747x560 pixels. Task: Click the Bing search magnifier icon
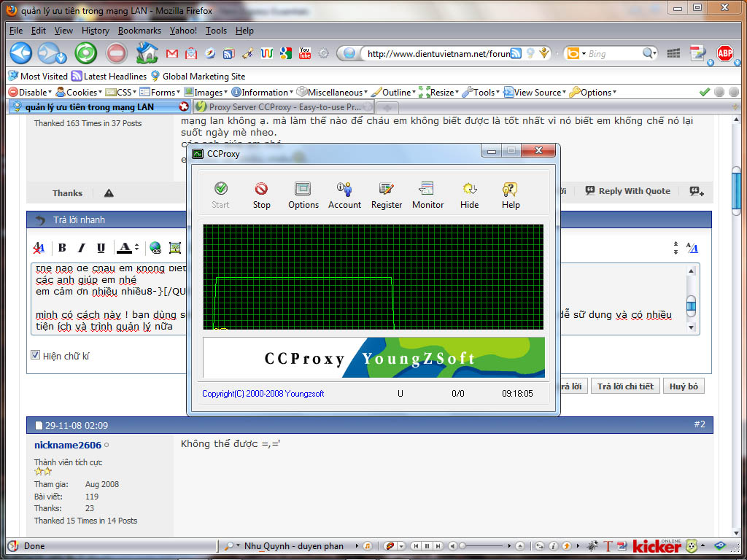648,52
